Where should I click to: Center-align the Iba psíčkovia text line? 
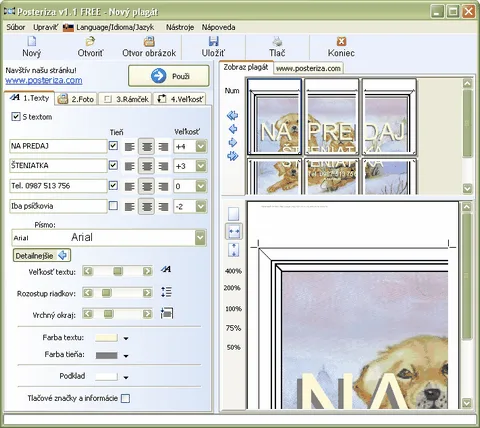click(147, 207)
